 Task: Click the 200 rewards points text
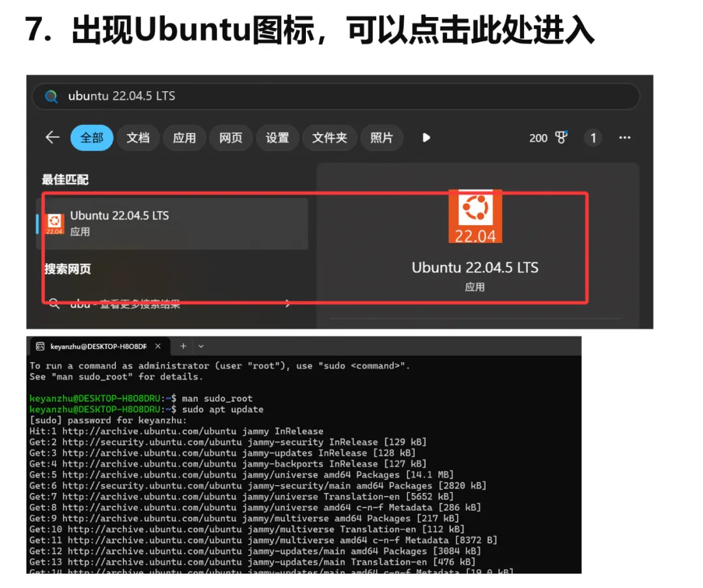pyautogui.click(x=538, y=138)
